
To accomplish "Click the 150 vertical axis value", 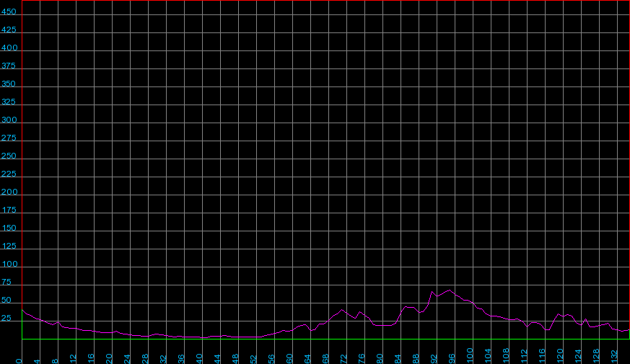I will click(9, 228).
